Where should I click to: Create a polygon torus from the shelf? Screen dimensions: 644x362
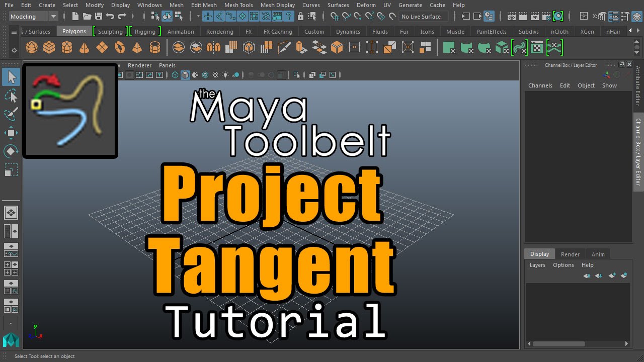[x=120, y=48]
